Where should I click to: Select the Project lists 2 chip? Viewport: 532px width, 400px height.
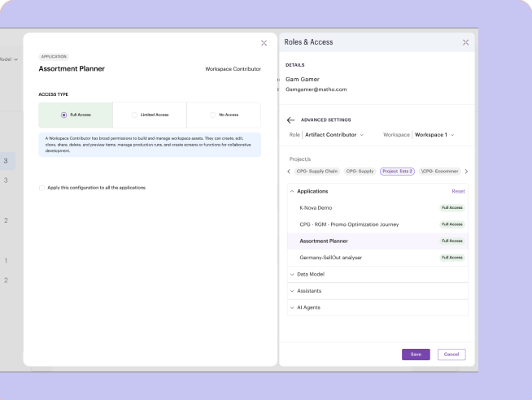pos(397,172)
